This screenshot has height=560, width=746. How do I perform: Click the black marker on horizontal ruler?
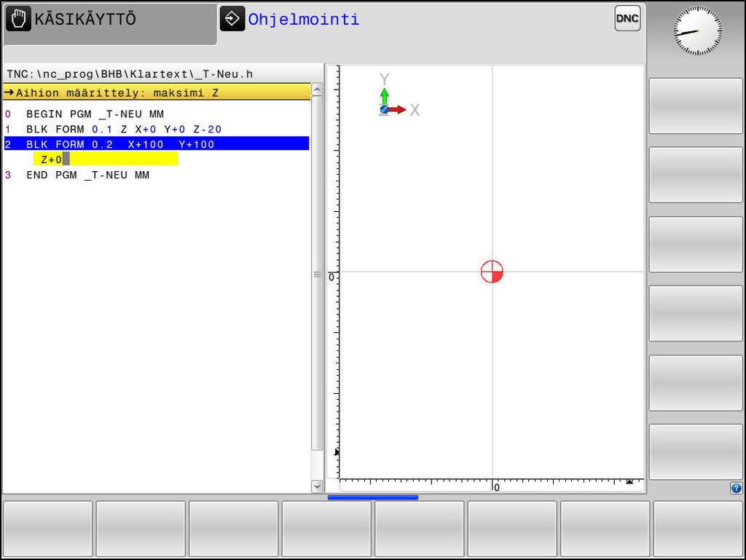tap(629, 481)
